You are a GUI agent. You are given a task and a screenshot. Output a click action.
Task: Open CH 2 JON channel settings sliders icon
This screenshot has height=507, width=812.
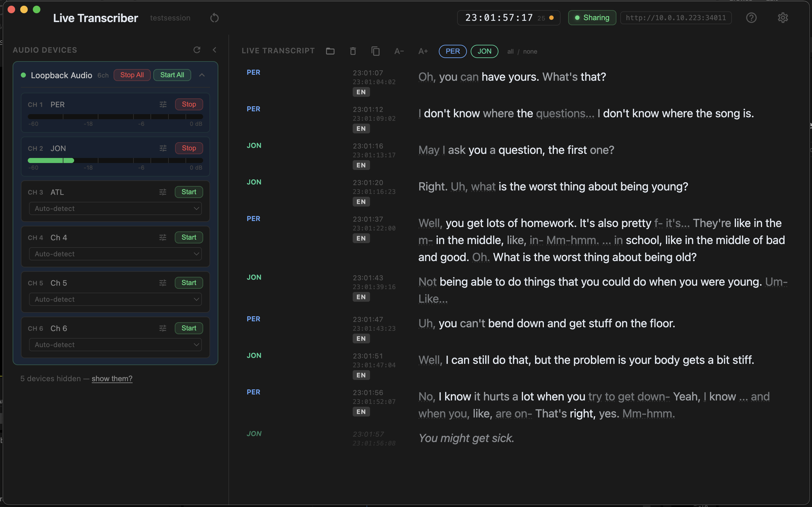coord(163,148)
